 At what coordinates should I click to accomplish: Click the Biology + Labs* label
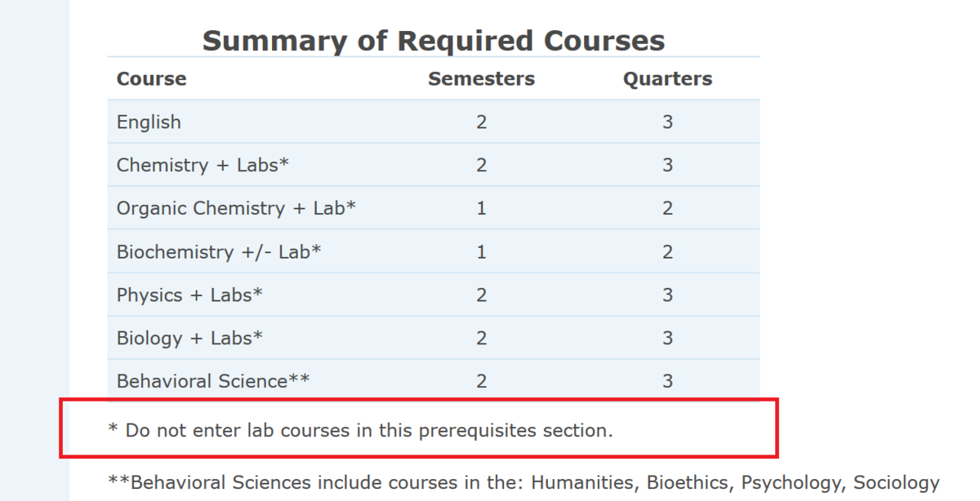click(x=189, y=338)
